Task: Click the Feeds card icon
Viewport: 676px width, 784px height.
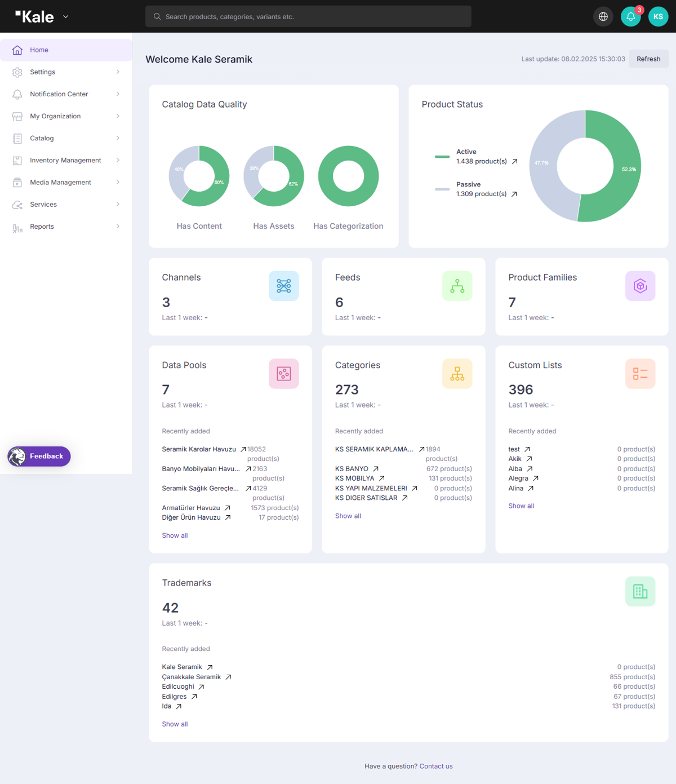Action: pos(457,286)
